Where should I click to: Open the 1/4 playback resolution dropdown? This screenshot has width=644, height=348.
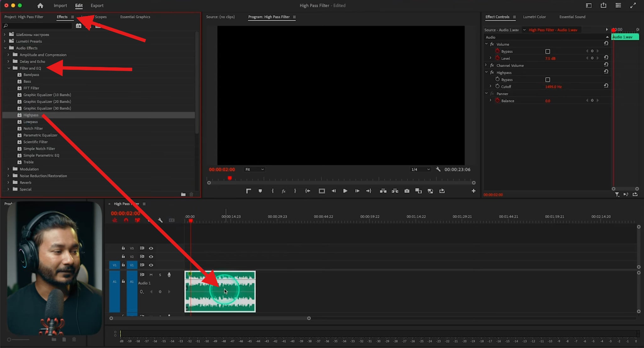tap(420, 169)
